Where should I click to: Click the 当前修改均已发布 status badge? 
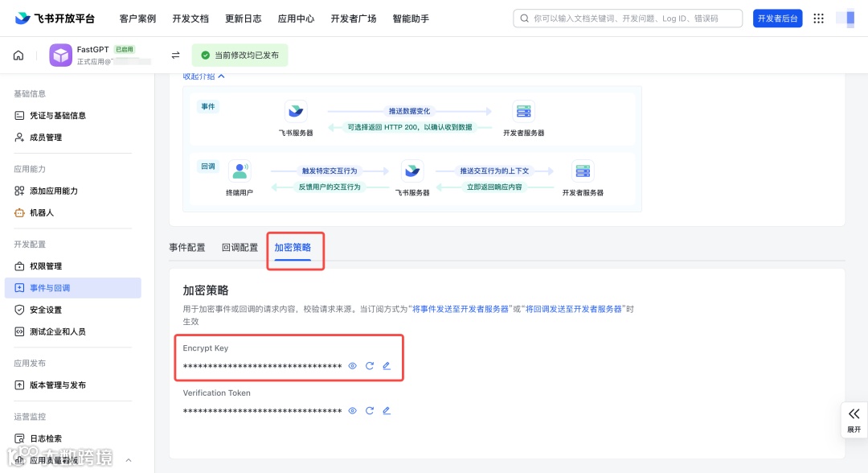tap(240, 56)
